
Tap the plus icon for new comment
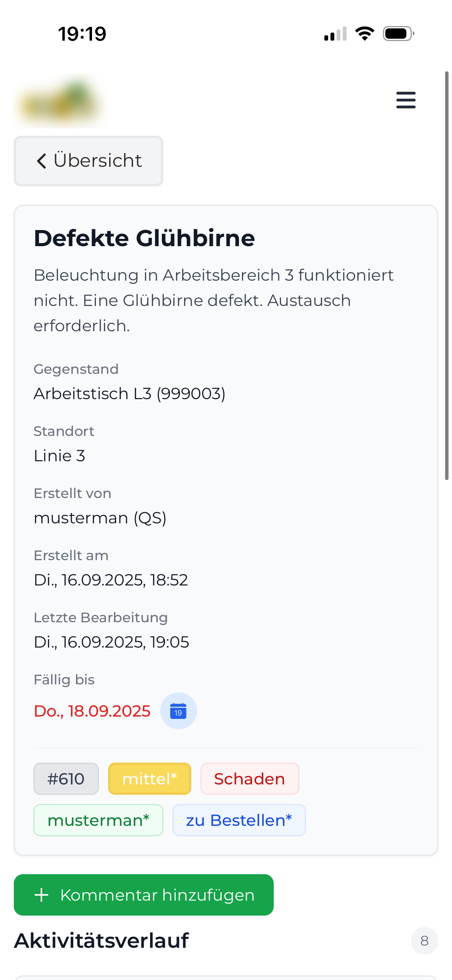pyautogui.click(x=41, y=895)
